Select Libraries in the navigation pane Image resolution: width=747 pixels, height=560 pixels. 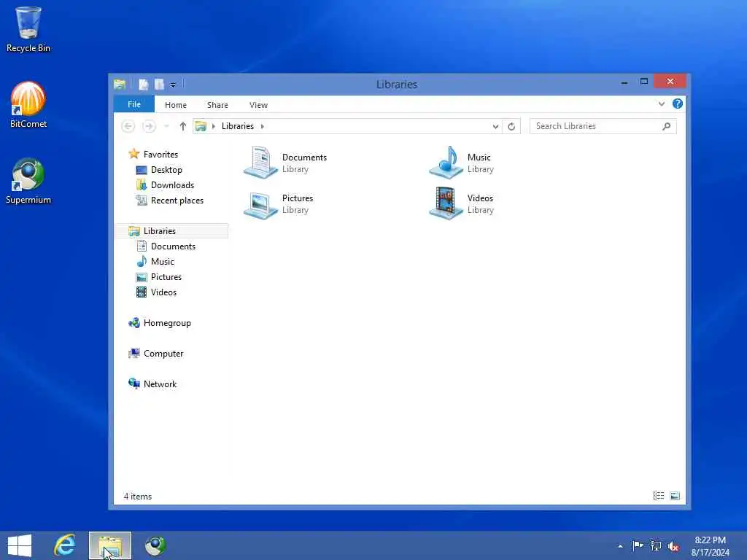[171, 231]
